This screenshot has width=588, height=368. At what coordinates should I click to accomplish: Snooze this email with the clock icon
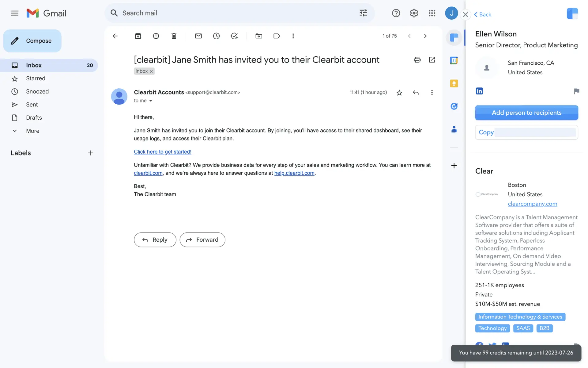point(216,36)
